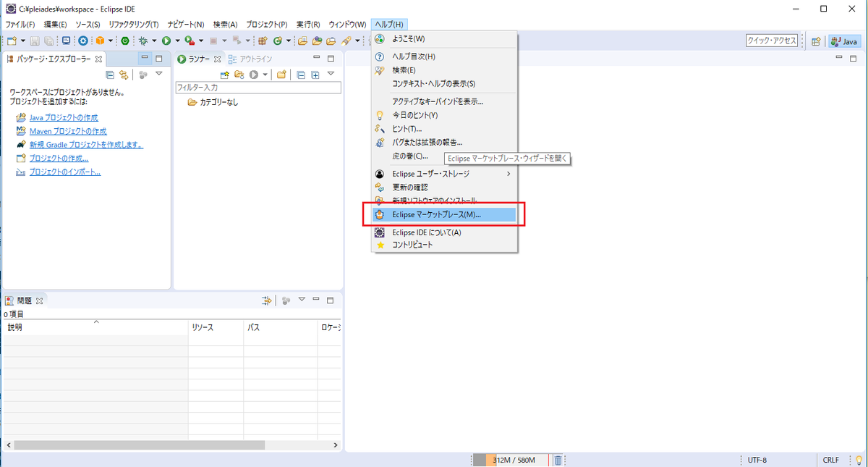868x467 pixels.
Task: Open the Runner panel view menu triangle
Action: pyautogui.click(x=331, y=74)
